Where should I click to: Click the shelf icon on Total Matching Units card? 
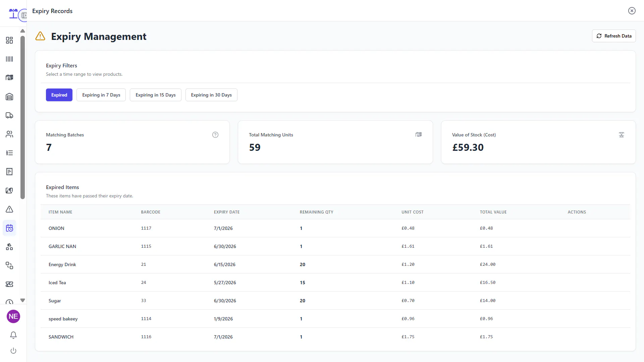pyautogui.click(x=419, y=135)
